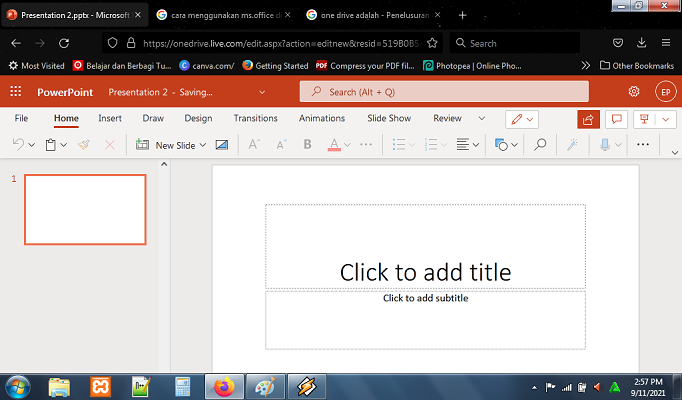
Task: Select slide 1 thumbnail
Action: (85, 210)
